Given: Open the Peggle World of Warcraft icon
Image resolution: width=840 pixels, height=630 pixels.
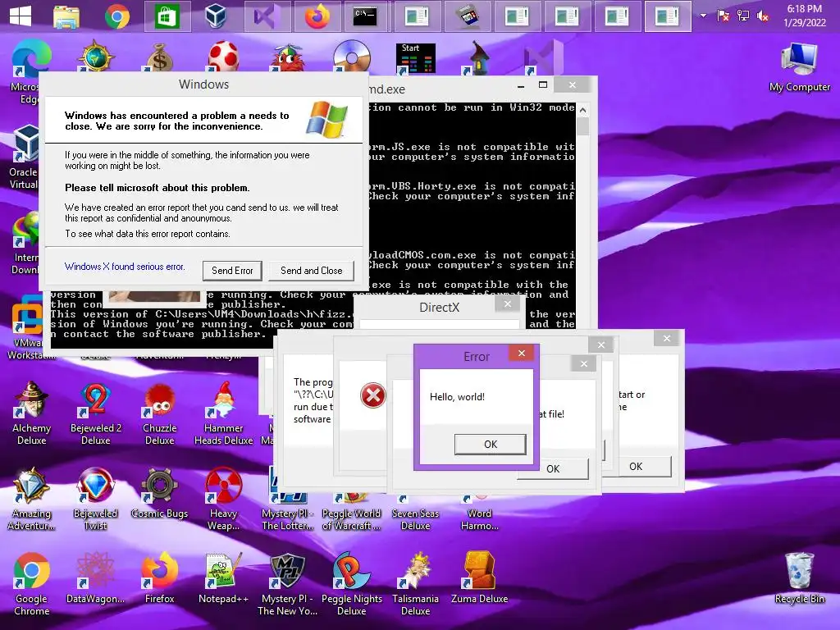Looking at the screenshot, I should tap(351, 514).
